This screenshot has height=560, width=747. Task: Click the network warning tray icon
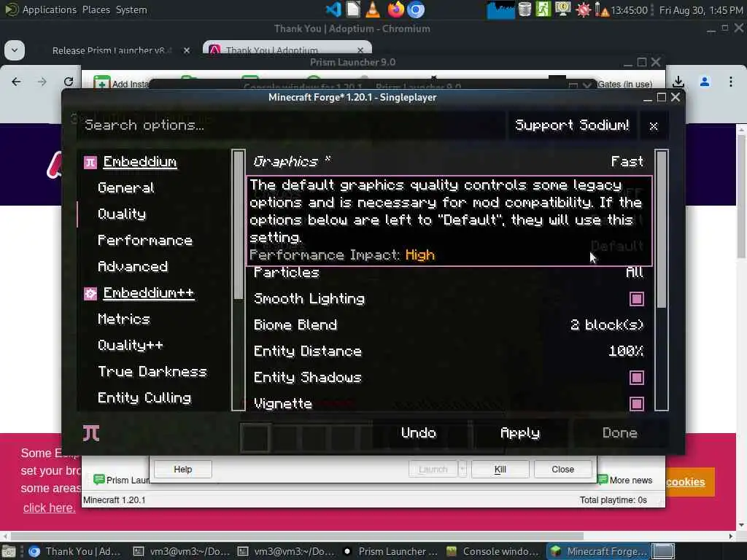tap(602, 9)
